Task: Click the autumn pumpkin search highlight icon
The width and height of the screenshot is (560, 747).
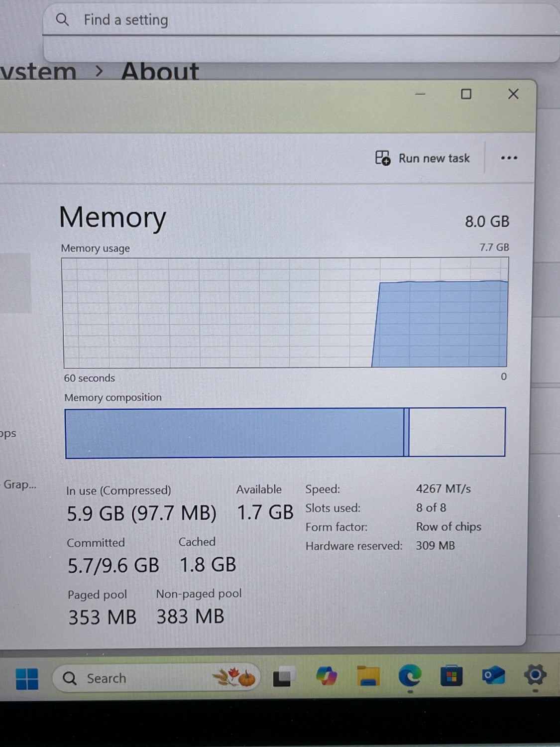Action: (x=234, y=677)
